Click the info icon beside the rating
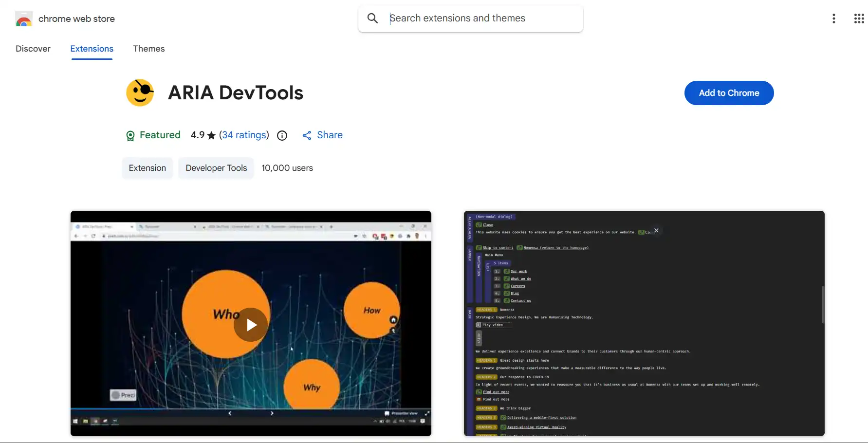868x443 pixels. [282, 135]
